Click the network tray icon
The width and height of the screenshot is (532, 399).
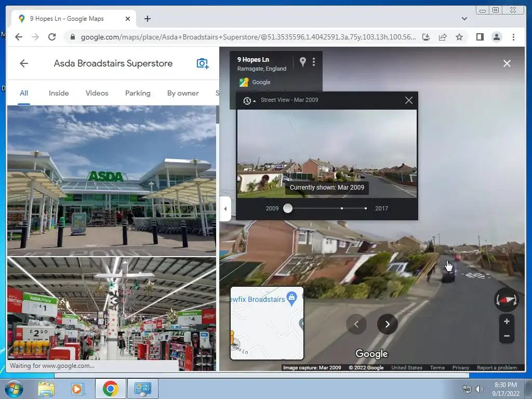pyautogui.click(x=467, y=389)
